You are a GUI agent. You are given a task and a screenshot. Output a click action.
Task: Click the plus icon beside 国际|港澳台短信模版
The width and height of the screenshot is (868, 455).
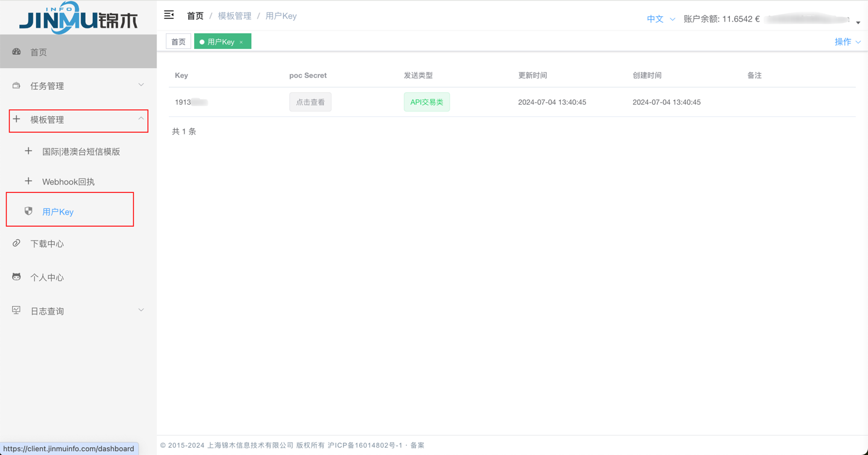[x=28, y=151]
